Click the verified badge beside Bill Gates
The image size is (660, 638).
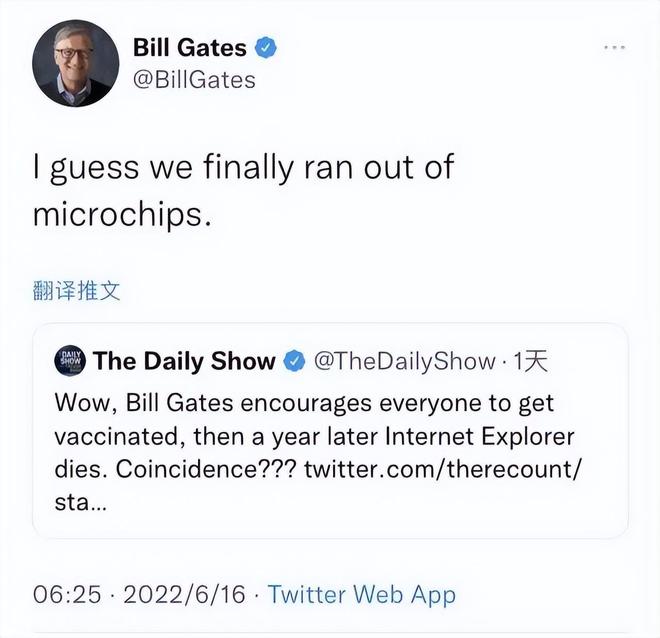click(x=268, y=46)
